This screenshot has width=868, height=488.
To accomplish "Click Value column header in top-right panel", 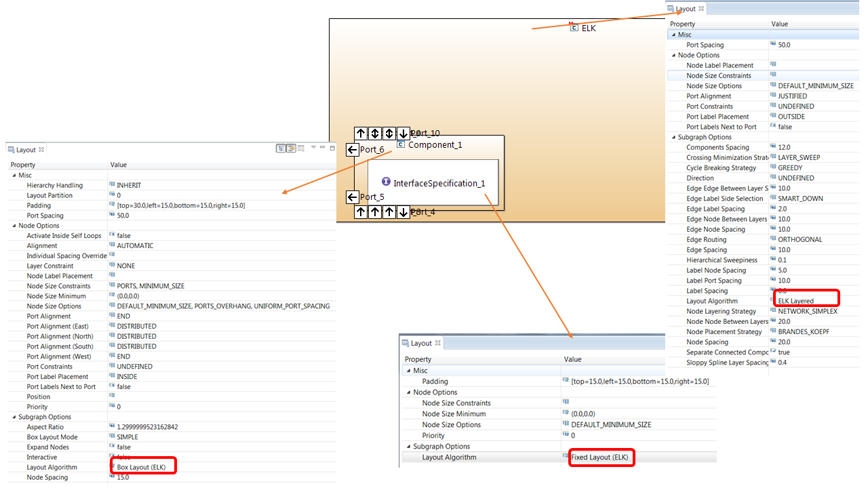I will [x=814, y=24].
